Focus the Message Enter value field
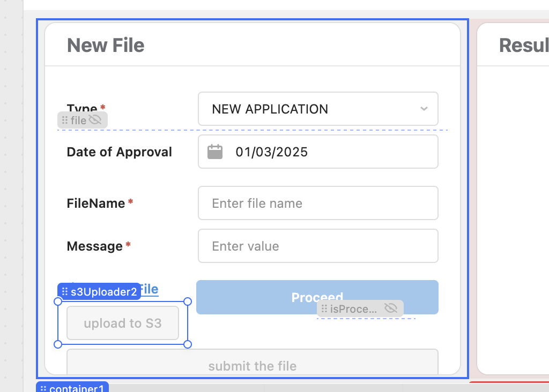Screen dimensions: 549x392 tap(318, 246)
